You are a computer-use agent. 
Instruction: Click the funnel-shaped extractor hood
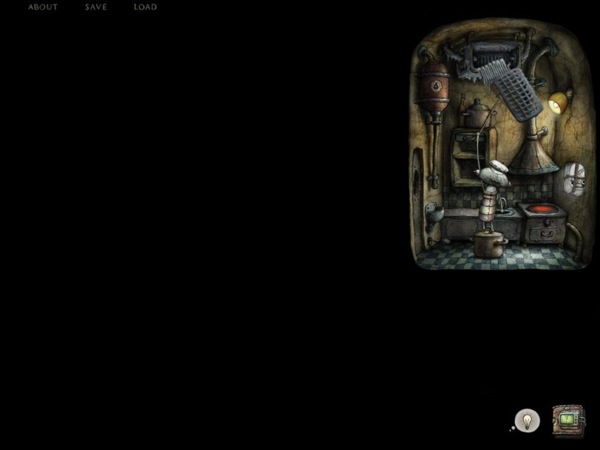tap(533, 158)
